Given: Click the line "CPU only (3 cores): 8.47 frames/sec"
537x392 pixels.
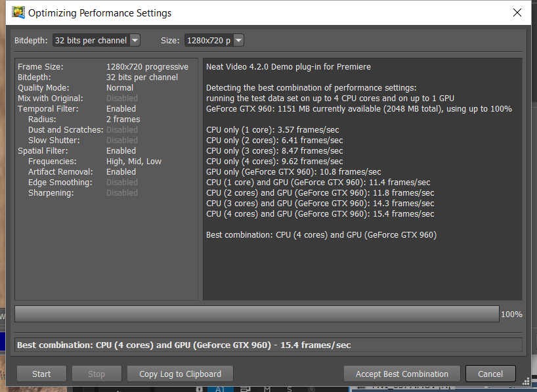Looking at the screenshot, I should tap(274, 151).
